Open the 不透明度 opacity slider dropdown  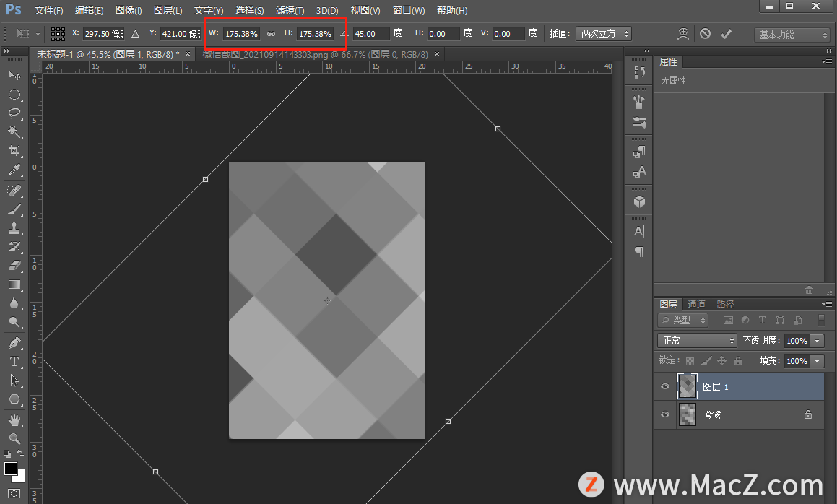818,341
